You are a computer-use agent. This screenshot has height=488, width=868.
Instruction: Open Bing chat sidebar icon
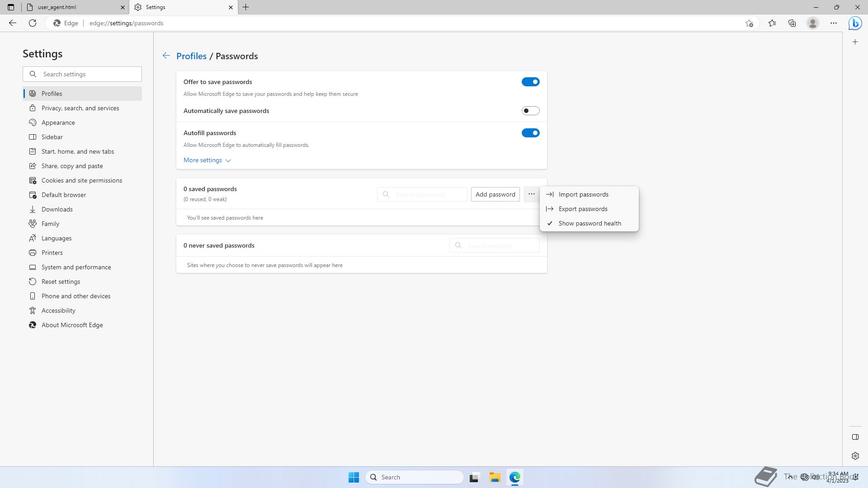coord(855,23)
